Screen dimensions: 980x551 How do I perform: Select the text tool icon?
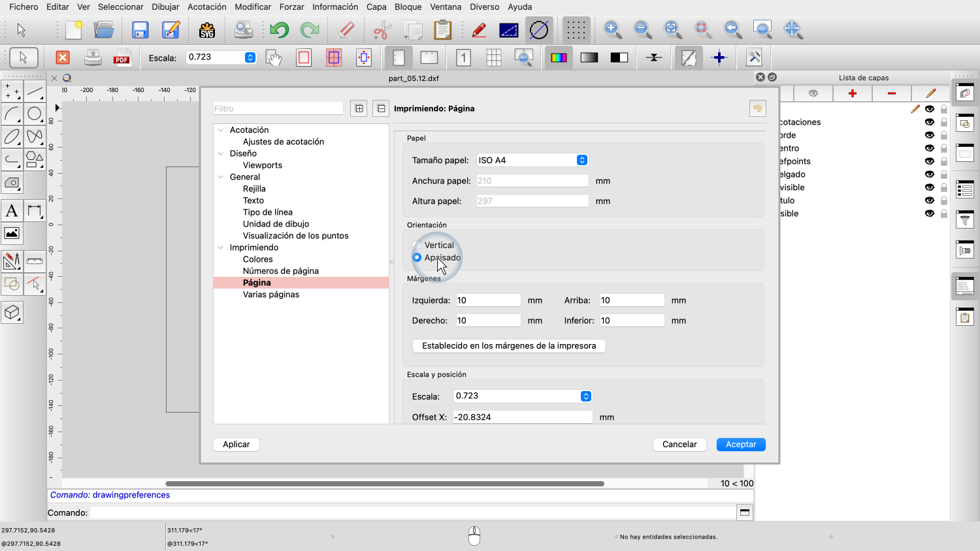12,211
